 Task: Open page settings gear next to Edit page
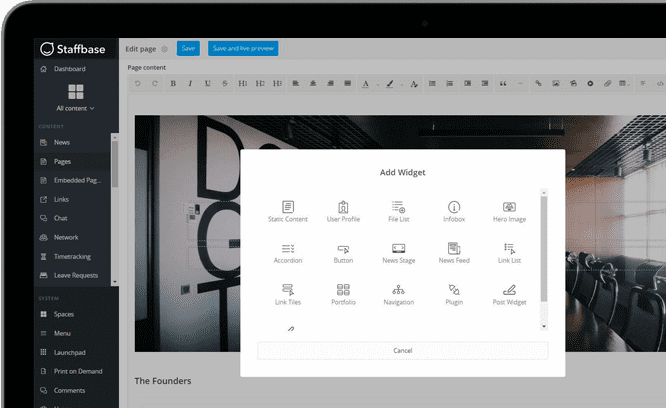coord(165,49)
